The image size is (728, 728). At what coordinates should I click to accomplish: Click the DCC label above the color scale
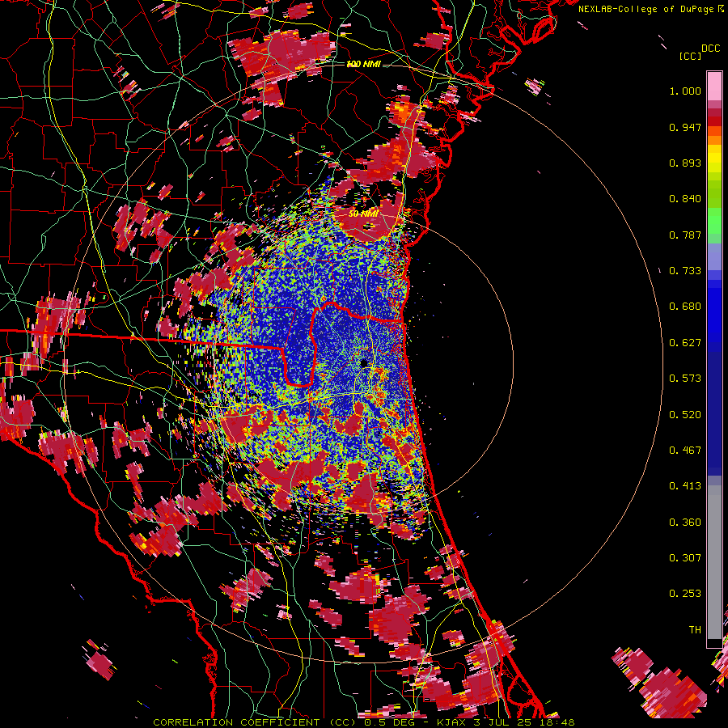pos(710,49)
